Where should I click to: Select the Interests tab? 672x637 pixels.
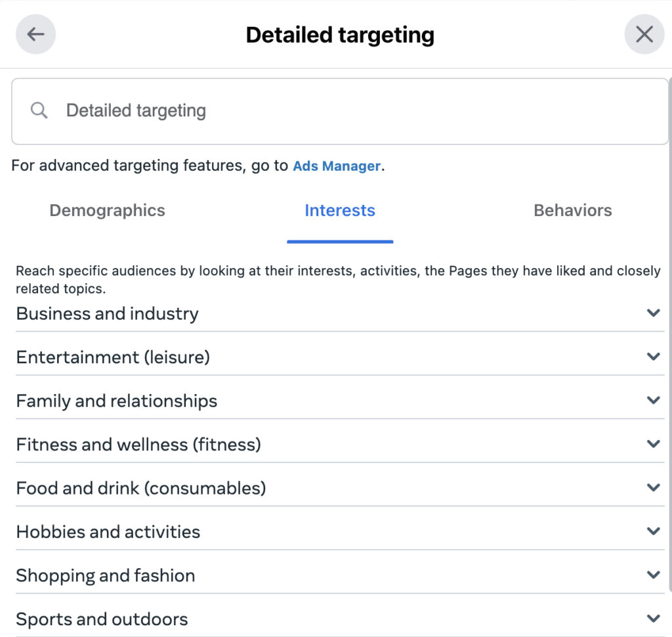click(339, 210)
